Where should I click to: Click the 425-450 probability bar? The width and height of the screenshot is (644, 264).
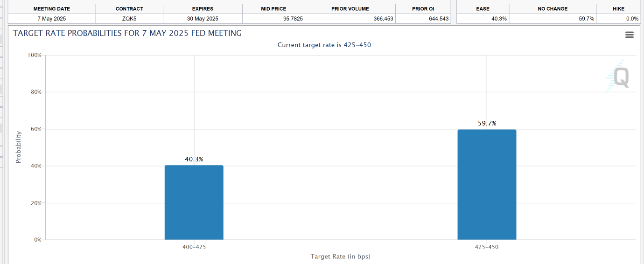click(487, 185)
